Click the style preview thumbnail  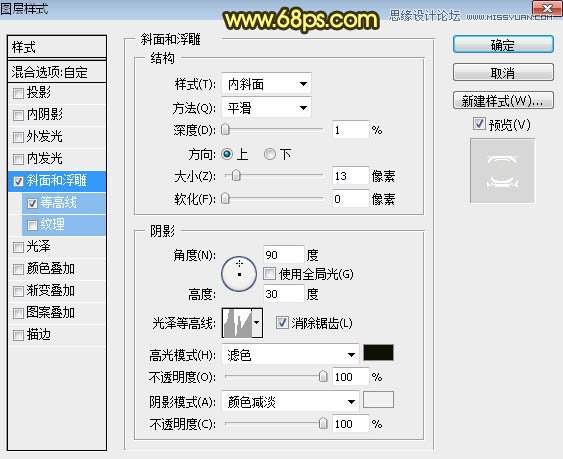point(503,171)
